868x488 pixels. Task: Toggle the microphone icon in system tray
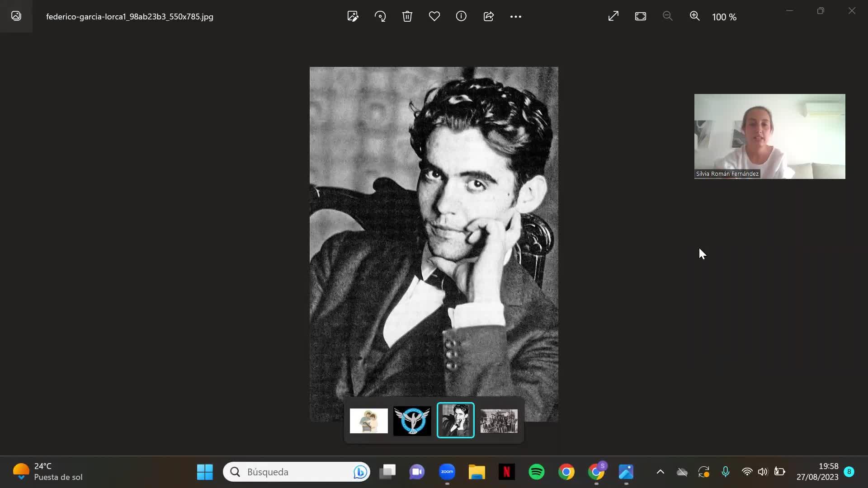725,472
